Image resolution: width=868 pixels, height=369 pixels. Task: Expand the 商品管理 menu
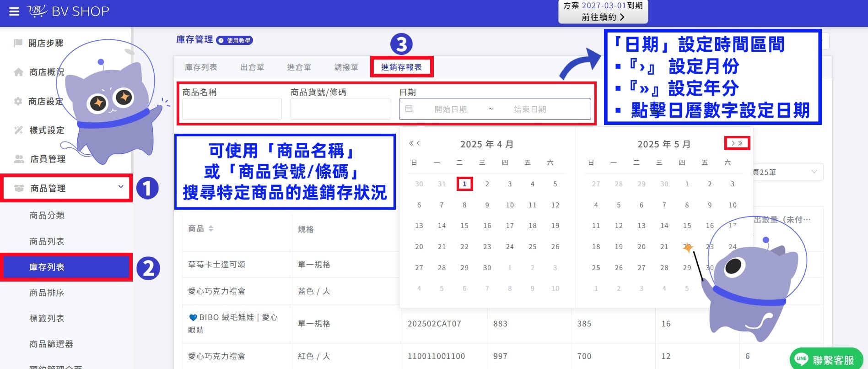click(66, 188)
